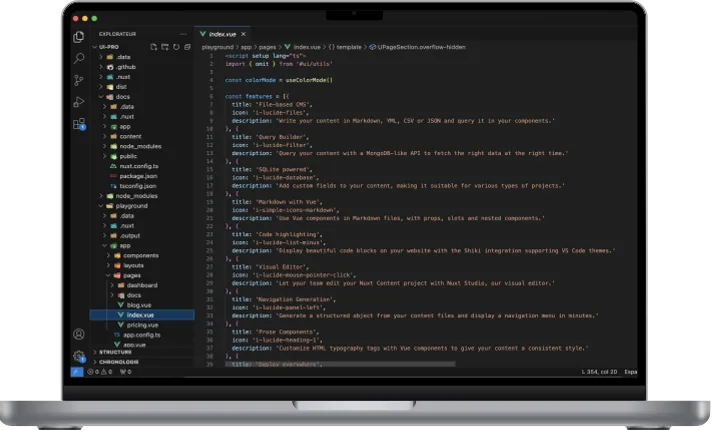This screenshot has width=712, height=430.
Task: Click errors and warnings count in status bar
Action: (99, 372)
